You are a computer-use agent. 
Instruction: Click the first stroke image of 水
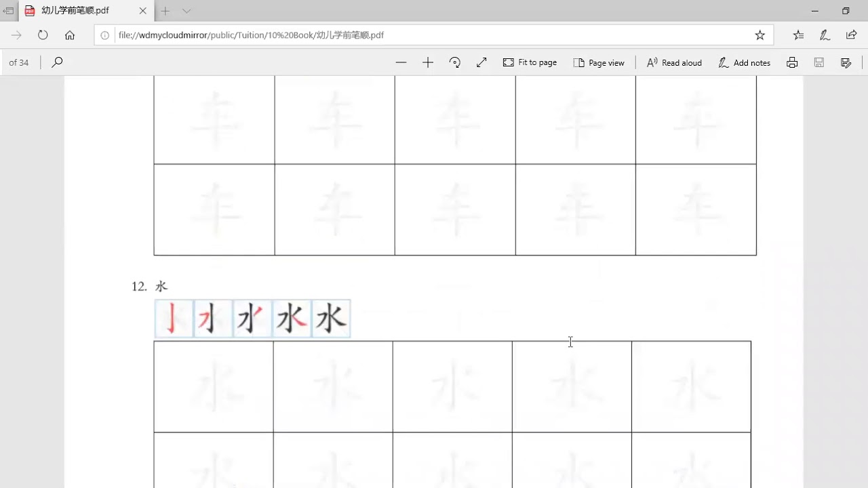pyautogui.click(x=174, y=319)
